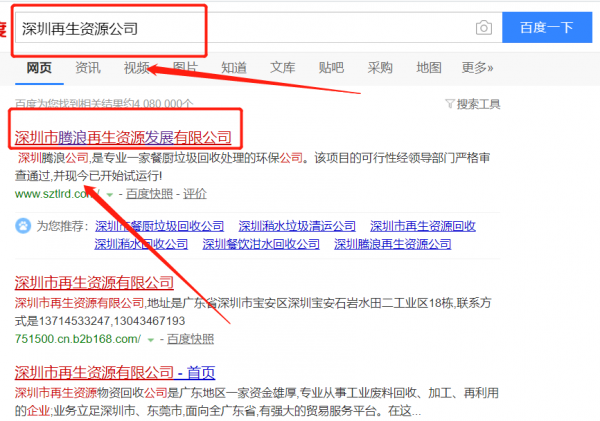The image size is (600, 421).
Task: Click the 搜索工具 filter funnel icon
Action: pyautogui.click(x=447, y=104)
